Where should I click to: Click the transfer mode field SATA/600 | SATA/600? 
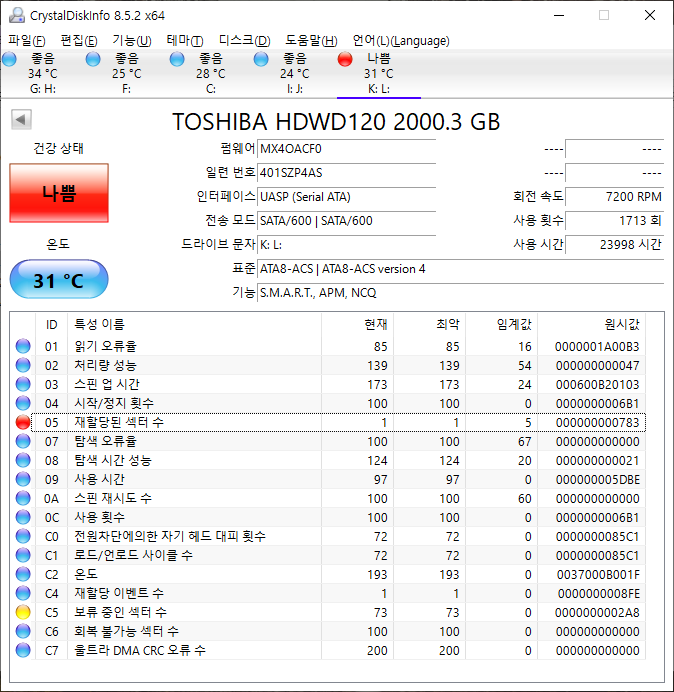pos(346,220)
